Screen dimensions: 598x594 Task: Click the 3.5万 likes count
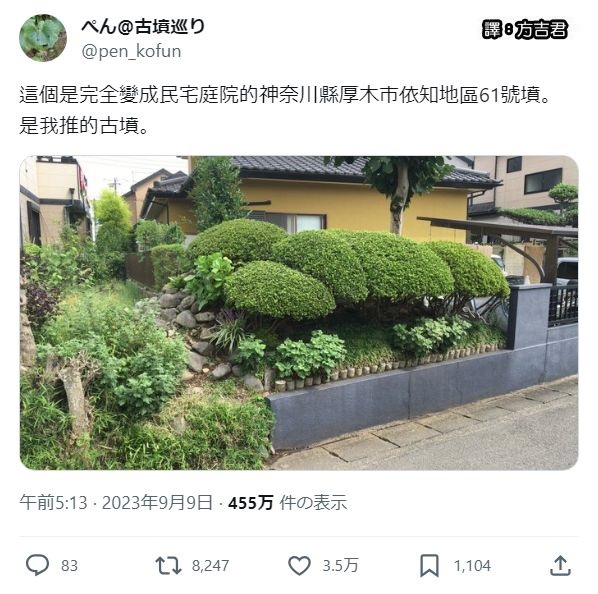341,565
